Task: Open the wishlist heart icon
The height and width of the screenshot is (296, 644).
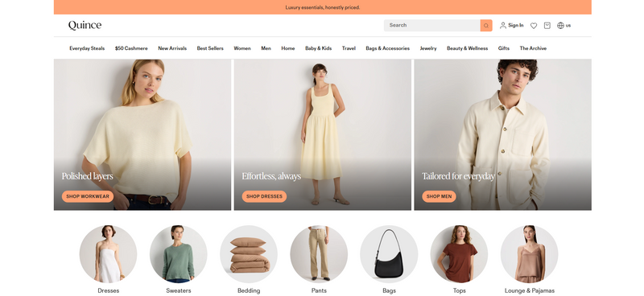Action: (534, 26)
